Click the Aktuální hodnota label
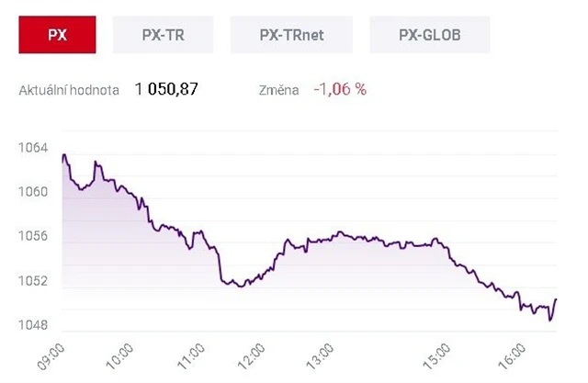 [x=69, y=91]
